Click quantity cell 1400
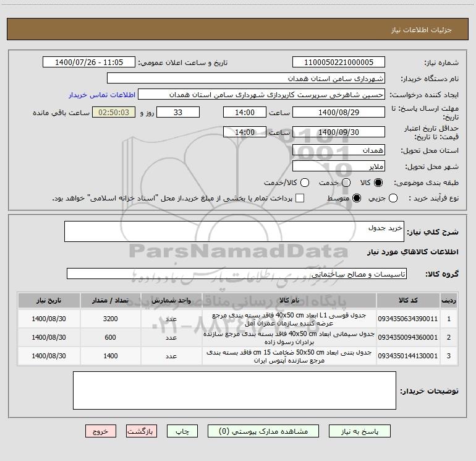The width and height of the screenshot is (476, 461). tap(110, 356)
